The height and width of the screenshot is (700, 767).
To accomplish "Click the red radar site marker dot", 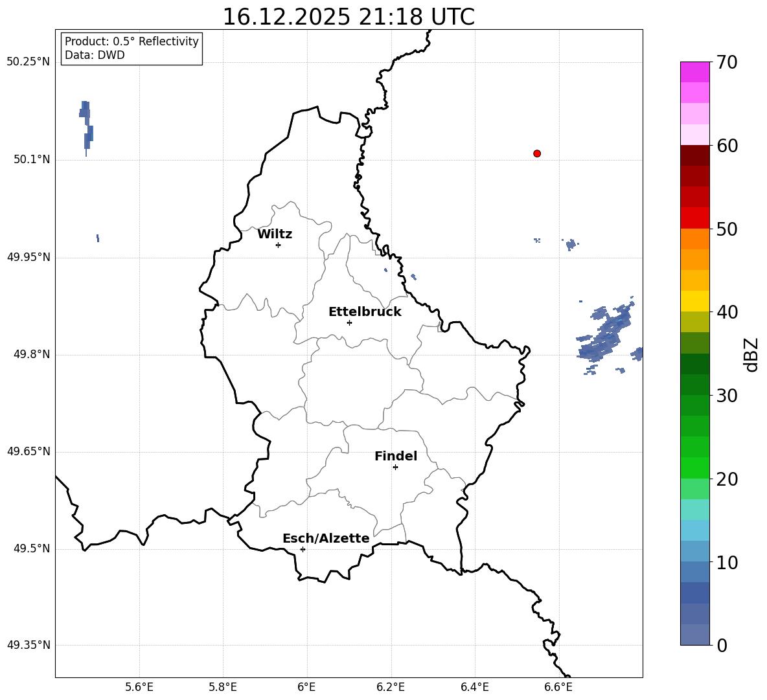I will (x=537, y=153).
